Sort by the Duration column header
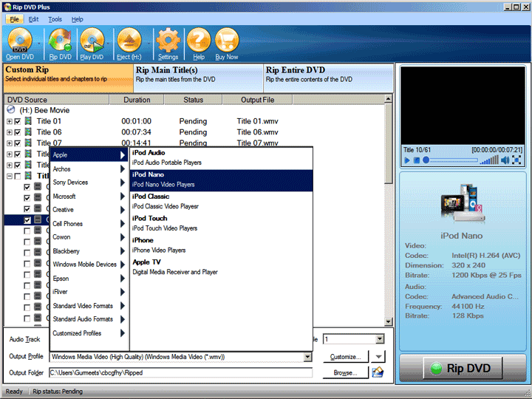The width and height of the screenshot is (532, 399). click(137, 100)
